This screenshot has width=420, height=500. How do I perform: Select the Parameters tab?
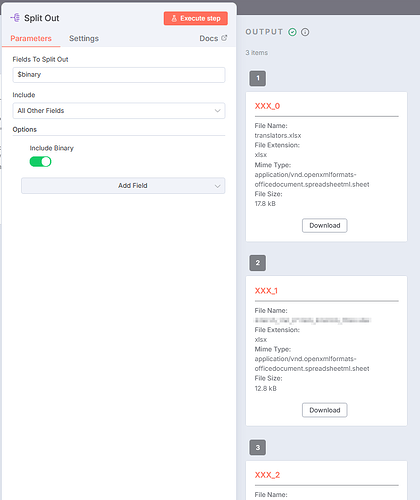point(31,38)
